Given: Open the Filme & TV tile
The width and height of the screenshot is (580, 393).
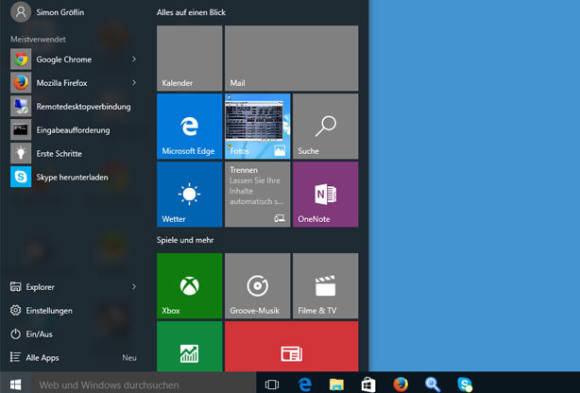Looking at the screenshot, I should point(326,286).
